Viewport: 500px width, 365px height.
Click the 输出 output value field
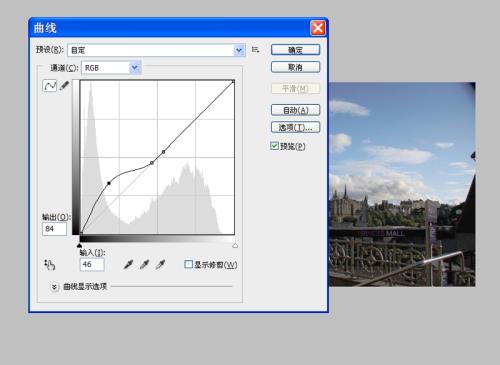[54, 229]
